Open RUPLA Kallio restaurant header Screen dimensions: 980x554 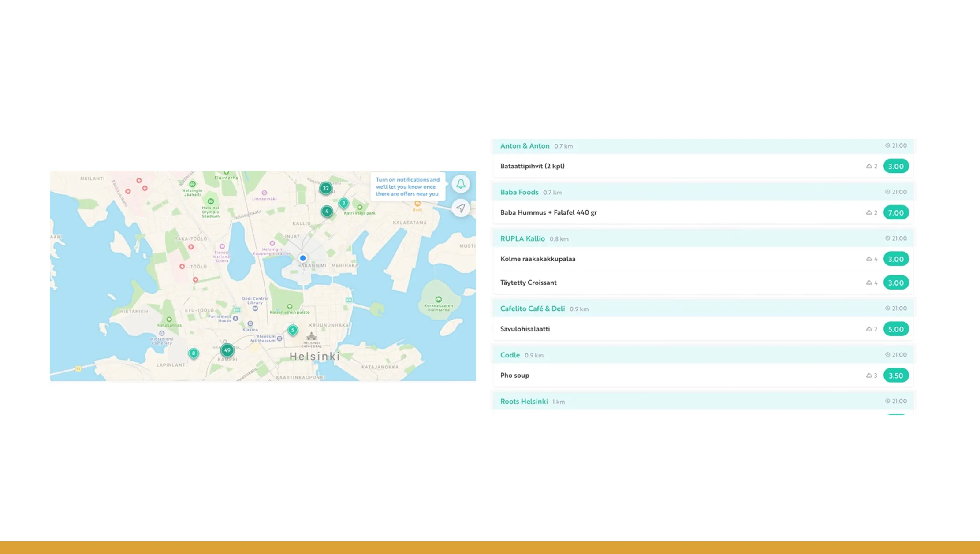pyautogui.click(x=522, y=238)
